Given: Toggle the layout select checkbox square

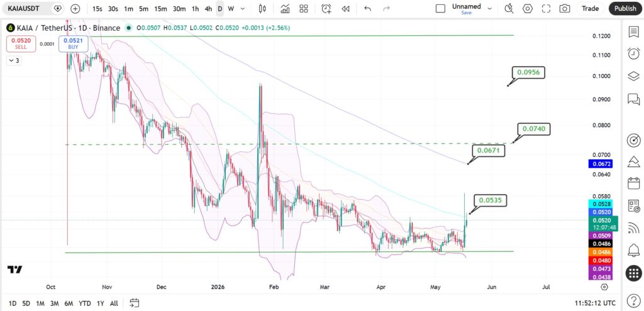Looking at the screenshot, I should [440, 9].
